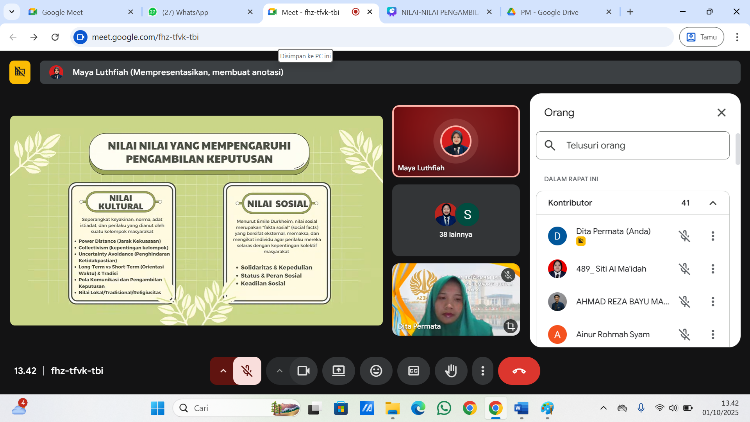Image resolution: width=750 pixels, height=422 pixels.
Task: Open video settings arrow beside camera
Action: click(280, 370)
